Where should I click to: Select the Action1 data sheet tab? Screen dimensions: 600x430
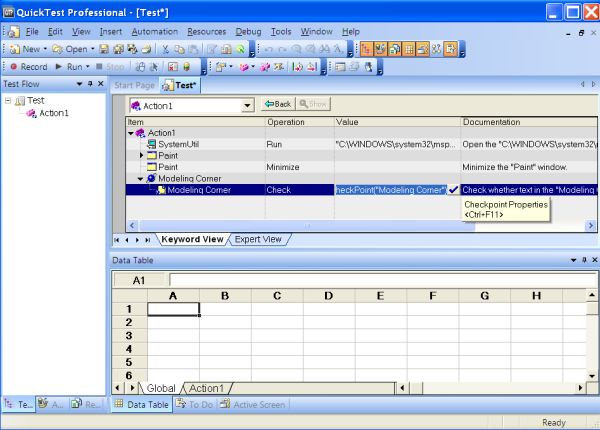(207, 388)
